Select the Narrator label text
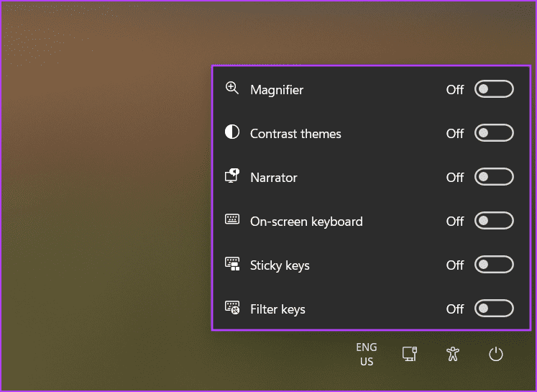 pyautogui.click(x=273, y=178)
